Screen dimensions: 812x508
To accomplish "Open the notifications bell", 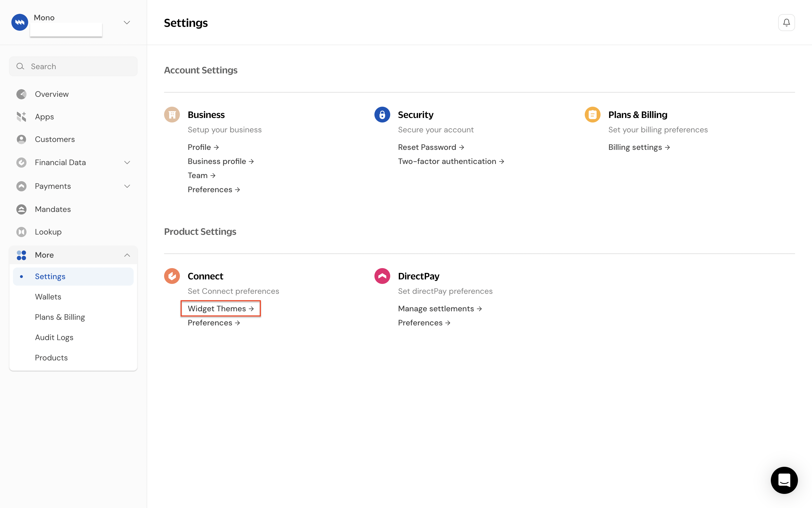I will pyautogui.click(x=786, y=23).
